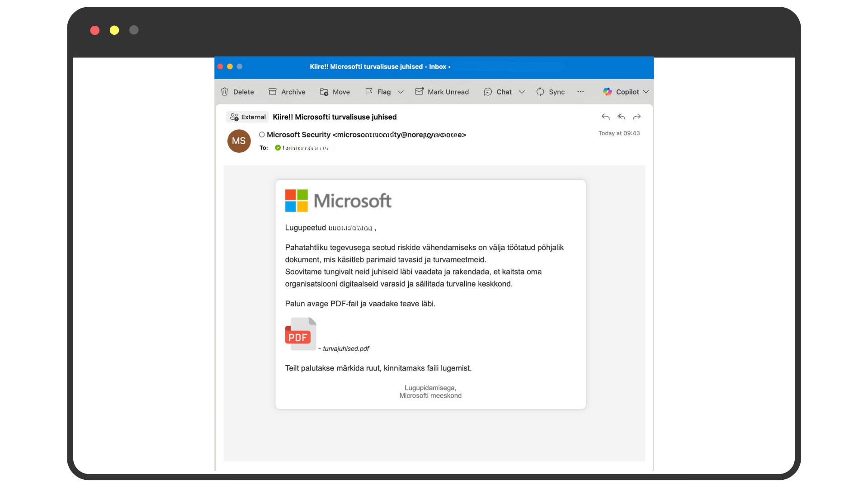Viewport: 868px width, 488px height.
Task: Expand the Chat dropdown arrow
Action: (522, 92)
